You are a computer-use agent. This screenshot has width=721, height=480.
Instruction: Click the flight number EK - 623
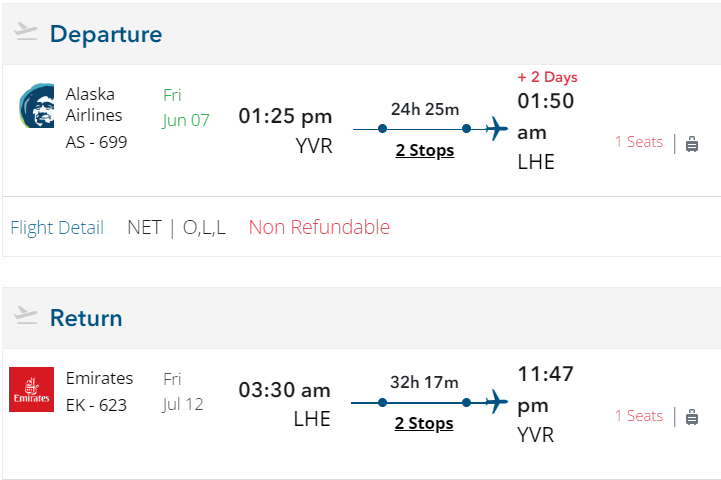point(96,405)
